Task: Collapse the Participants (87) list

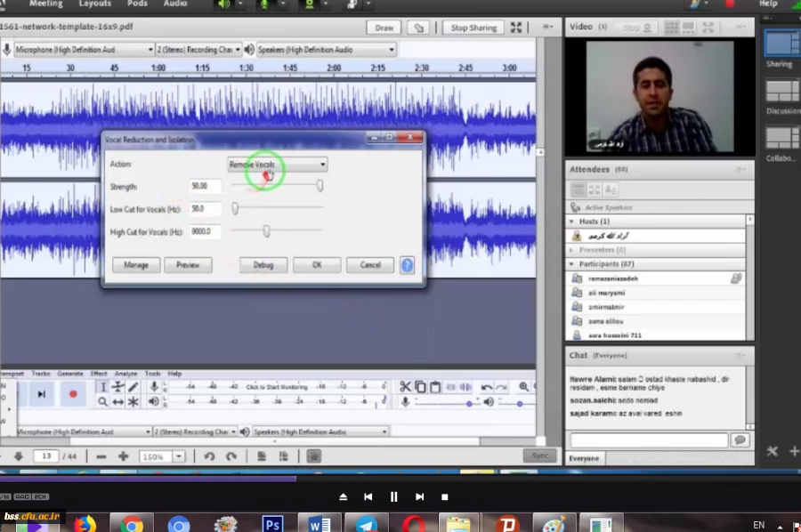Action: pyautogui.click(x=571, y=264)
